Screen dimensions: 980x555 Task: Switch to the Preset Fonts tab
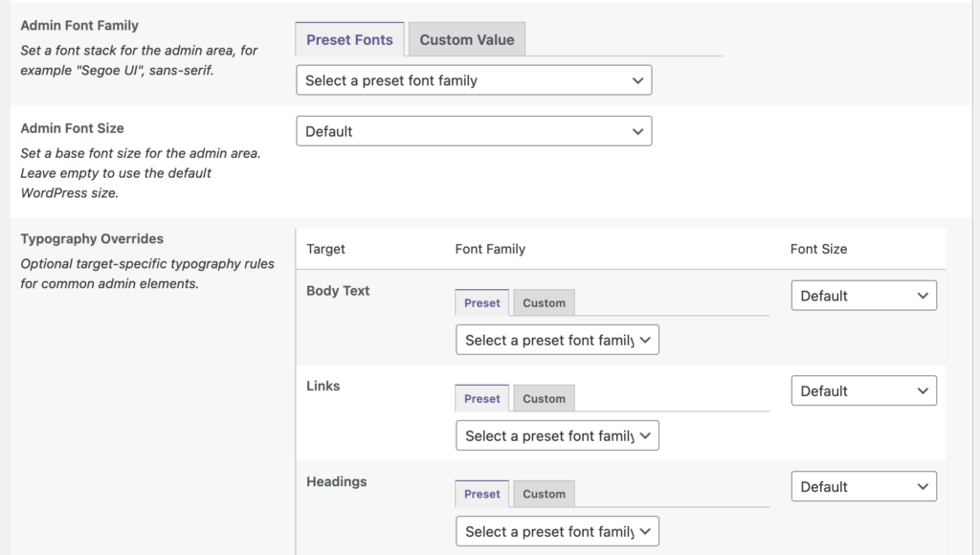[349, 40]
